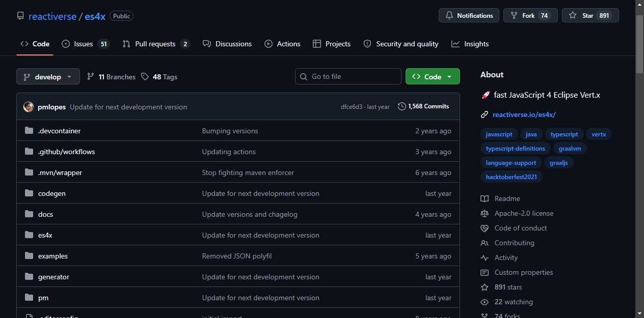Open the reactiverse.io/es4x/ website link
This screenshot has height=318, width=644.
tap(524, 114)
